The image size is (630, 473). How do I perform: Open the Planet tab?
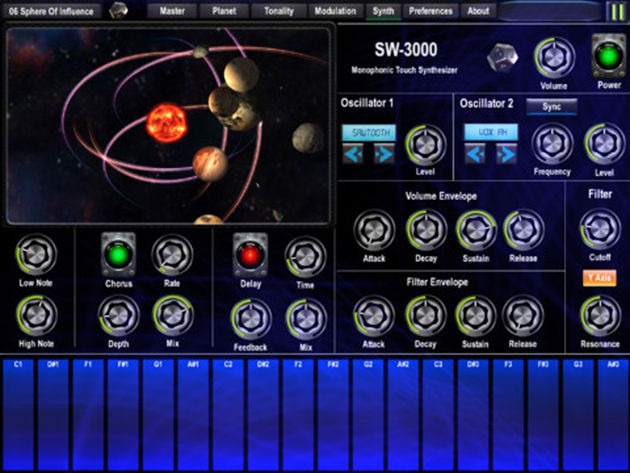pyautogui.click(x=224, y=11)
